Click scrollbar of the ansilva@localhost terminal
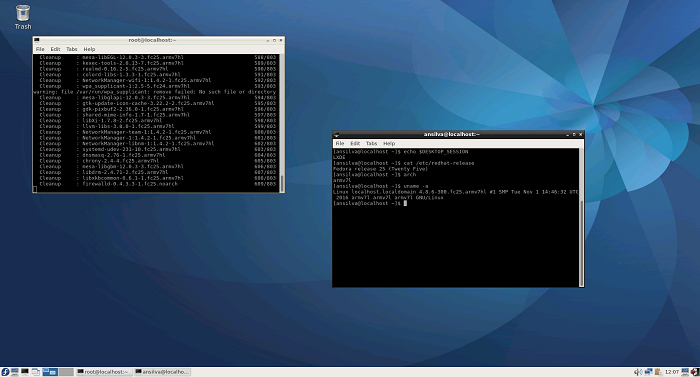This screenshot has height=377, width=700. [x=581, y=218]
